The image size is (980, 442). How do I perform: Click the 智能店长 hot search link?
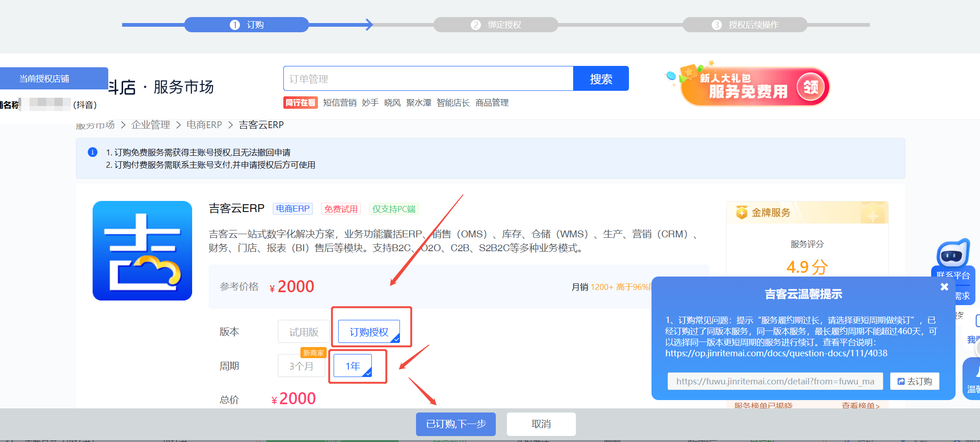pyautogui.click(x=453, y=103)
